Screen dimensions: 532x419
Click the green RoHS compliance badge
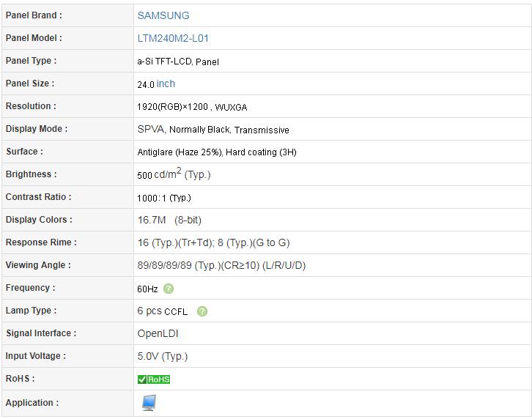coord(154,379)
